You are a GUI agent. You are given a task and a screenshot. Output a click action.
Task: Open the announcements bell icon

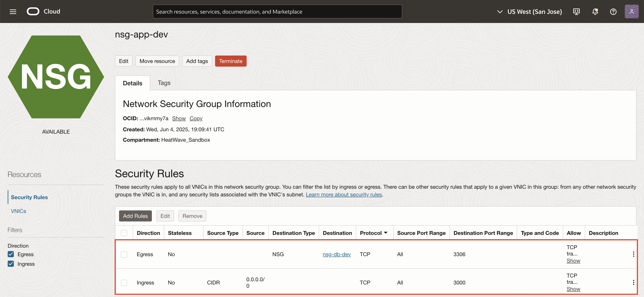click(595, 11)
